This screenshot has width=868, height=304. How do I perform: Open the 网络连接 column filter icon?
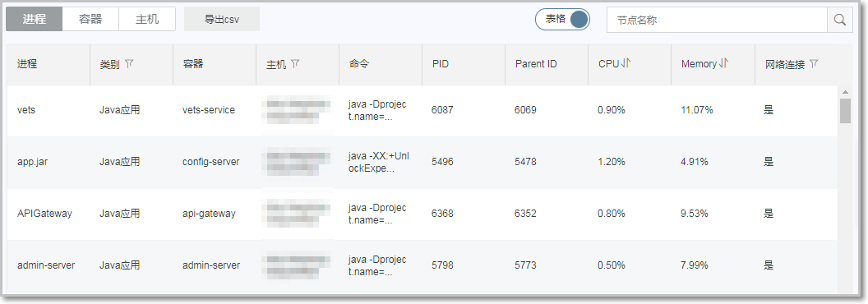click(813, 64)
